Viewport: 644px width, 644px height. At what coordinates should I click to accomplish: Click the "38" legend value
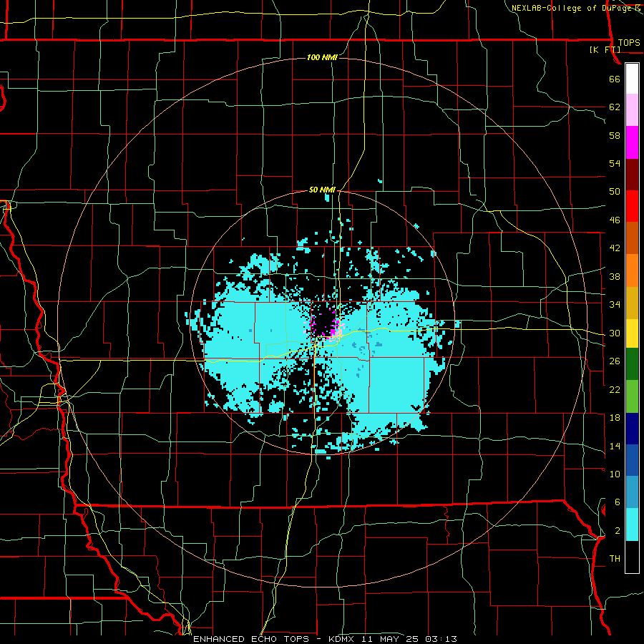coord(615,276)
